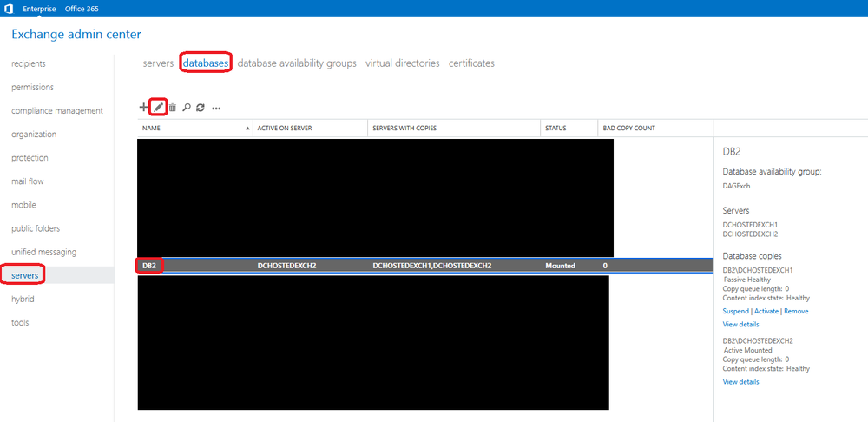Click the Office logo icon in top bar

[x=9, y=9]
